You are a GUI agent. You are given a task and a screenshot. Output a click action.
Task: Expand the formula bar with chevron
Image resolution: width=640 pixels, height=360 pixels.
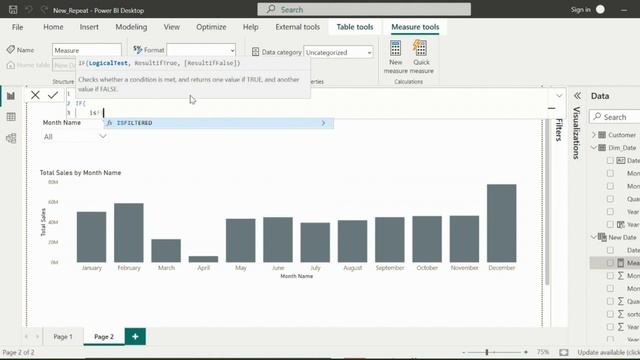pos(559,96)
